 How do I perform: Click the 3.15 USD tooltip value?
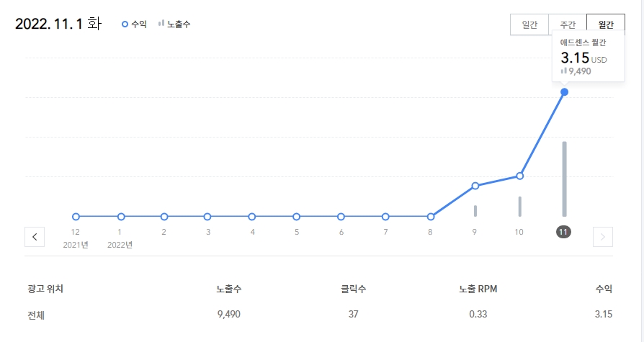coord(583,58)
